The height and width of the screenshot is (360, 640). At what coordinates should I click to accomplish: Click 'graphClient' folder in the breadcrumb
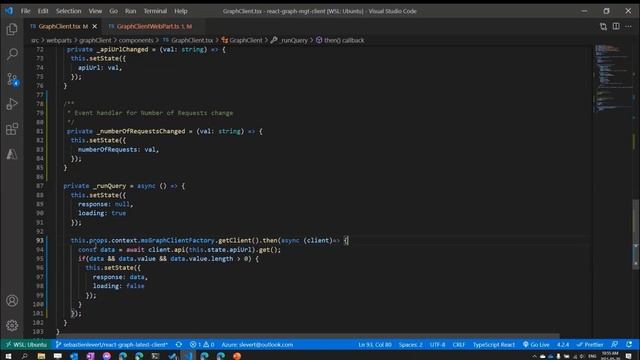pyautogui.click(x=95, y=40)
